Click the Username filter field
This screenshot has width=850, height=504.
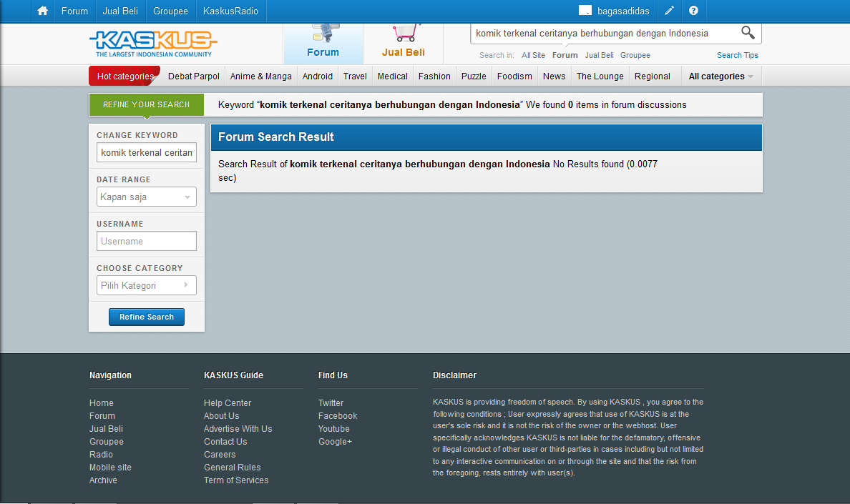tap(147, 242)
